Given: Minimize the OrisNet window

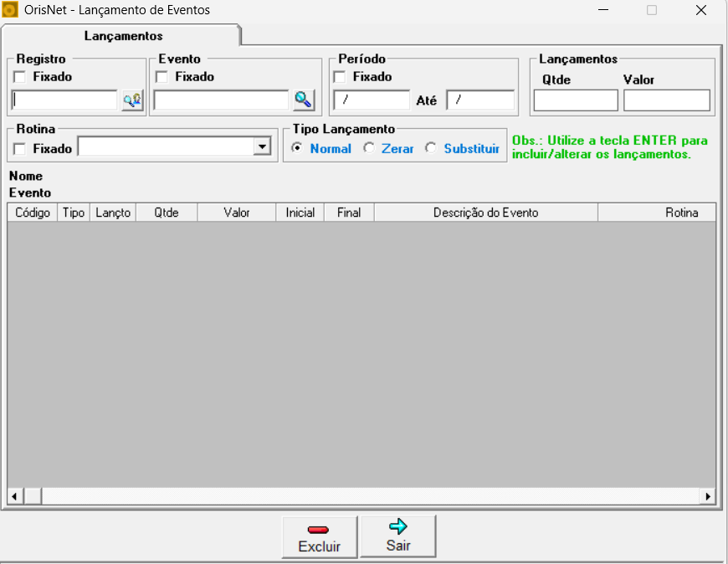Looking at the screenshot, I should (603, 10).
